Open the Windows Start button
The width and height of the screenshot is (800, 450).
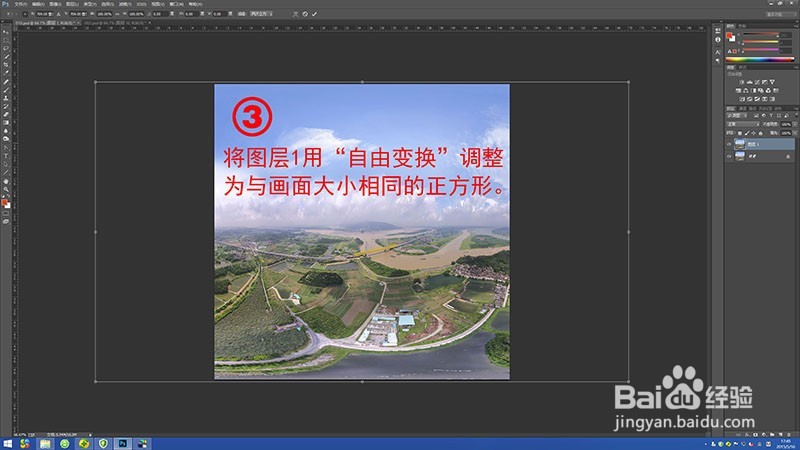(7, 443)
